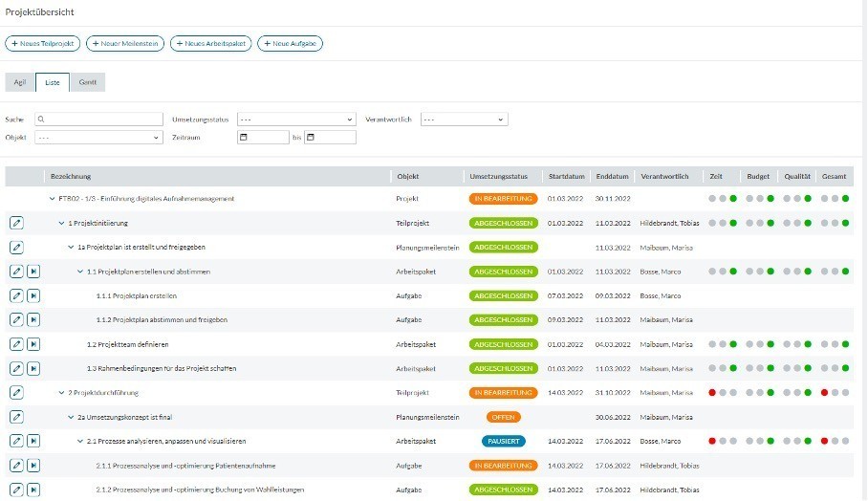Click the PAUSIERT status badge

click(503, 441)
